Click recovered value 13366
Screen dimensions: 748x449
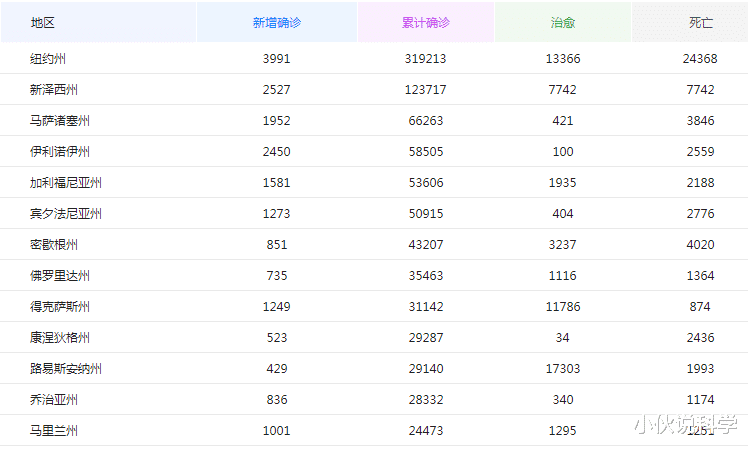pyautogui.click(x=563, y=59)
